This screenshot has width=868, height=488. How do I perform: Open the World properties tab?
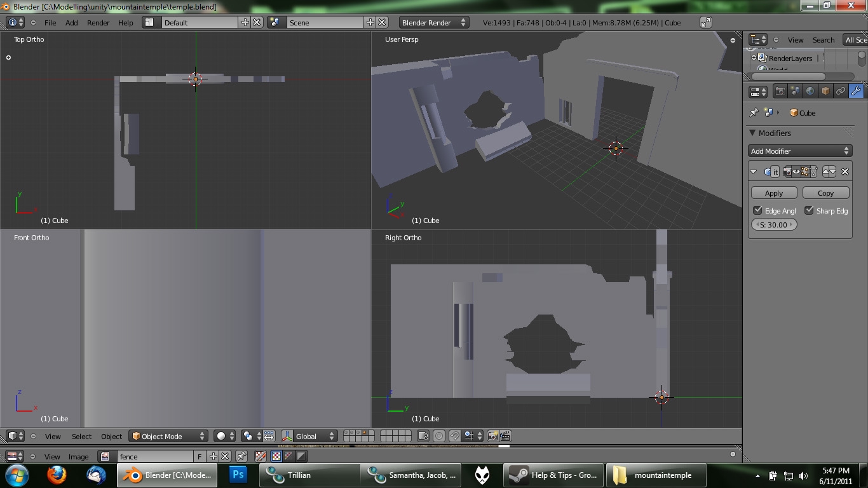(810, 91)
